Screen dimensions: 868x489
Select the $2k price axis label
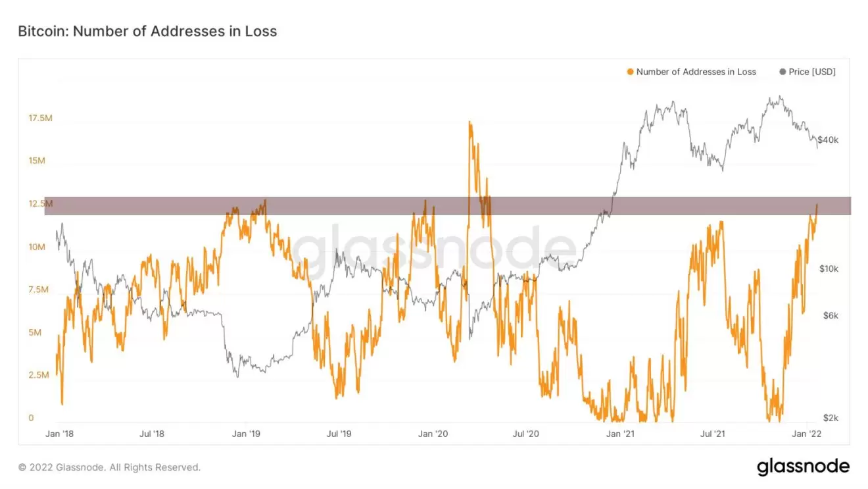coord(829,419)
